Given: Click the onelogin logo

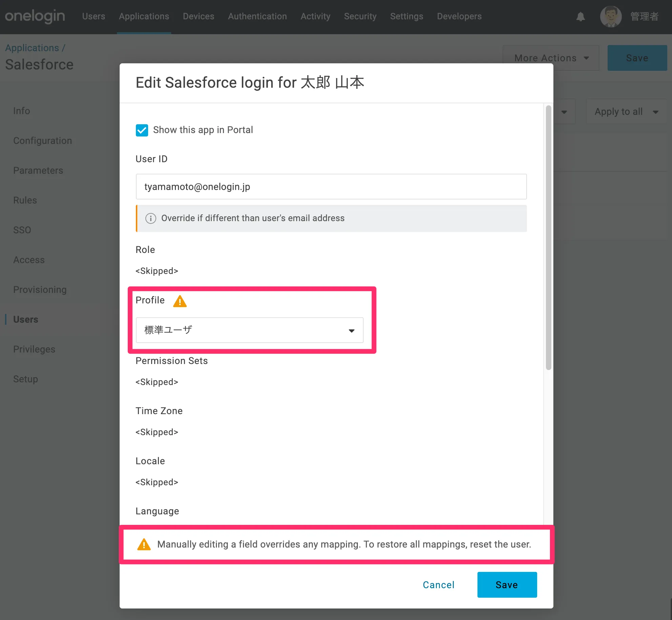Looking at the screenshot, I should 35,16.
